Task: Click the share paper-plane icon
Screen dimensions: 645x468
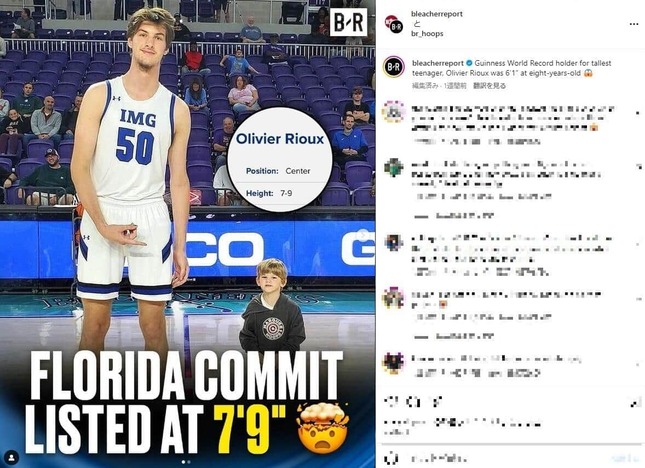Action: [437, 401]
